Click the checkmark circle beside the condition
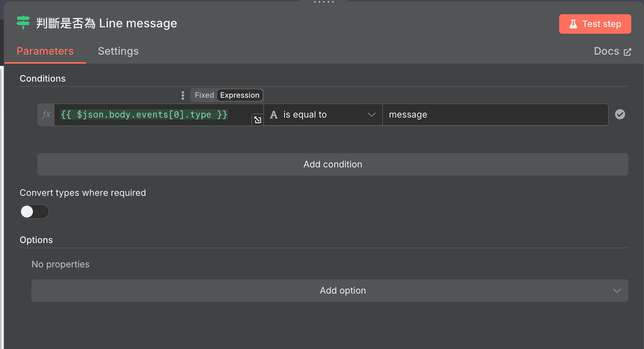The width and height of the screenshot is (644, 349). tap(620, 114)
